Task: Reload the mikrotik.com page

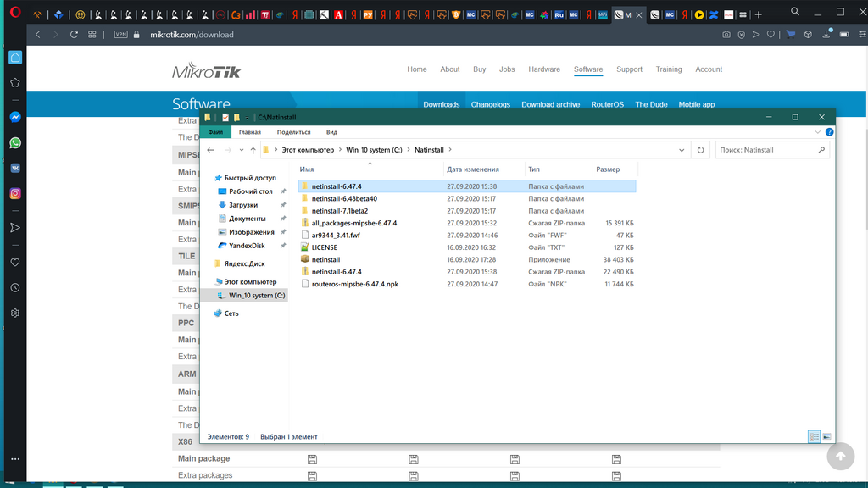Action: point(74,34)
